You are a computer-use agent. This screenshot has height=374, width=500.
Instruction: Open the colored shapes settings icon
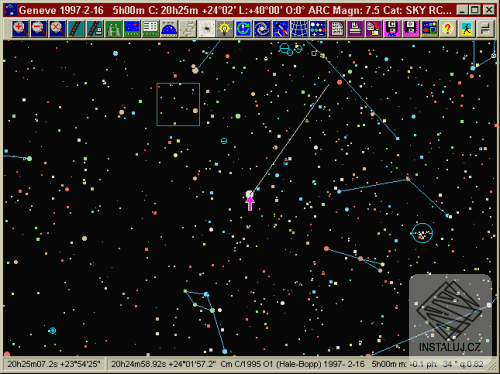[430, 29]
